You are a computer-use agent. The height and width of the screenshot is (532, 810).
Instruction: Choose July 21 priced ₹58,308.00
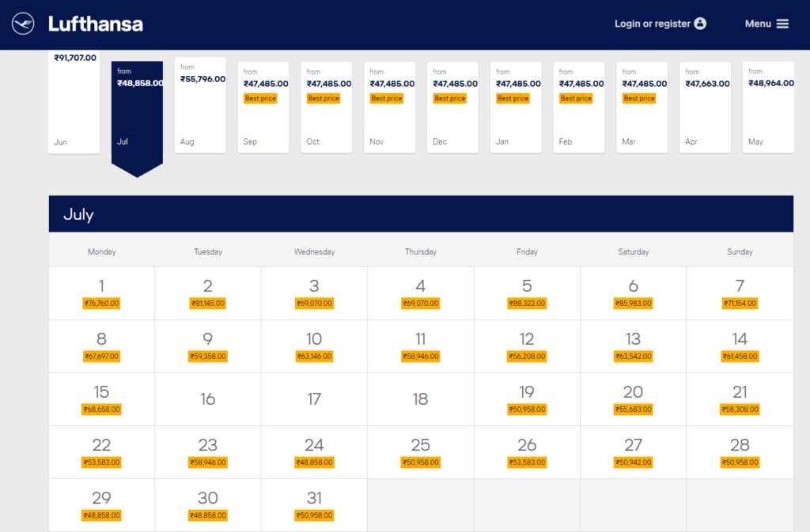(740, 399)
